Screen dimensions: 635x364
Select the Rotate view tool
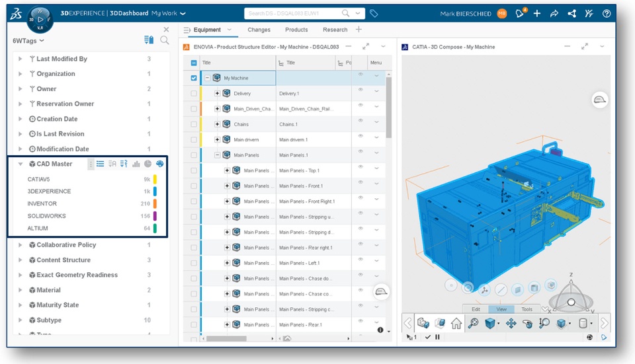(527, 323)
